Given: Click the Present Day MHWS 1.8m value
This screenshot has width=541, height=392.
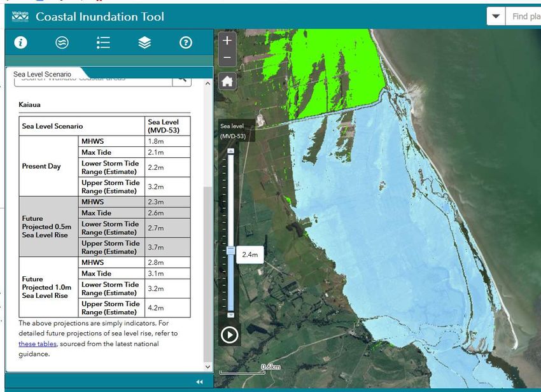Looking at the screenshot, I should pyautogui.click(x=155, y=141).
